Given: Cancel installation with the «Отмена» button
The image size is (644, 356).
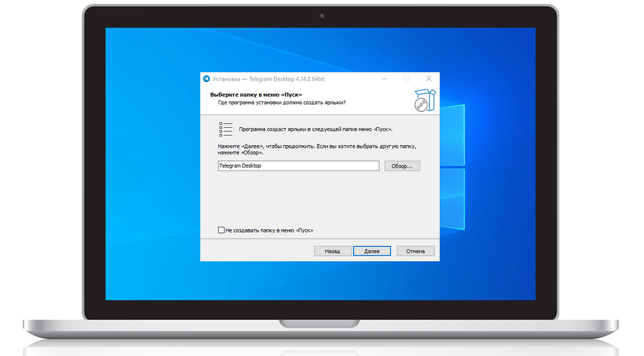Looking at the screenshot, I should click(x=415, y=251).
